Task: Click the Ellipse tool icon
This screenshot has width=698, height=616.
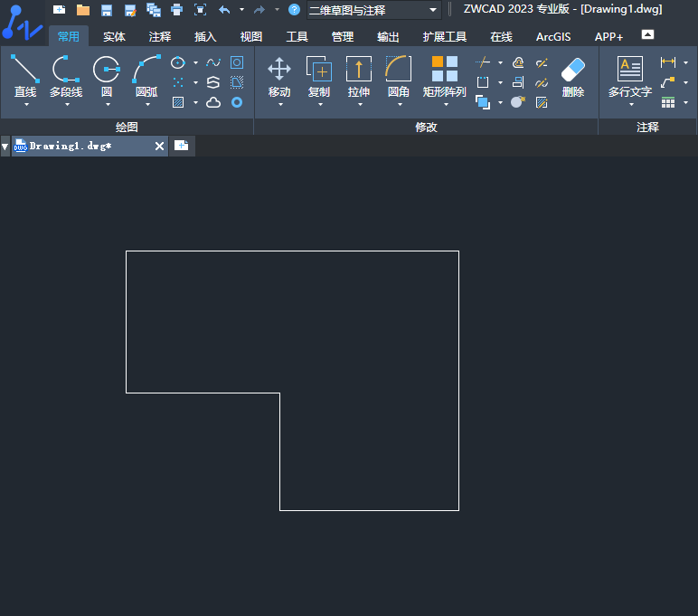Action: (x=177, y=62)
